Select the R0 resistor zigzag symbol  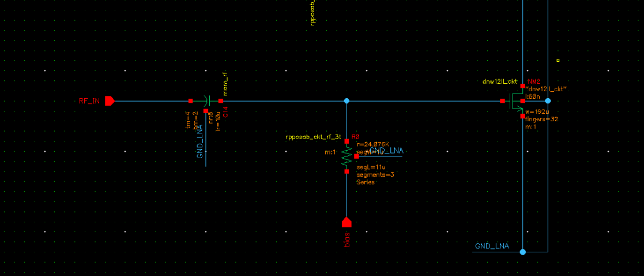click(x=347, y=156)
